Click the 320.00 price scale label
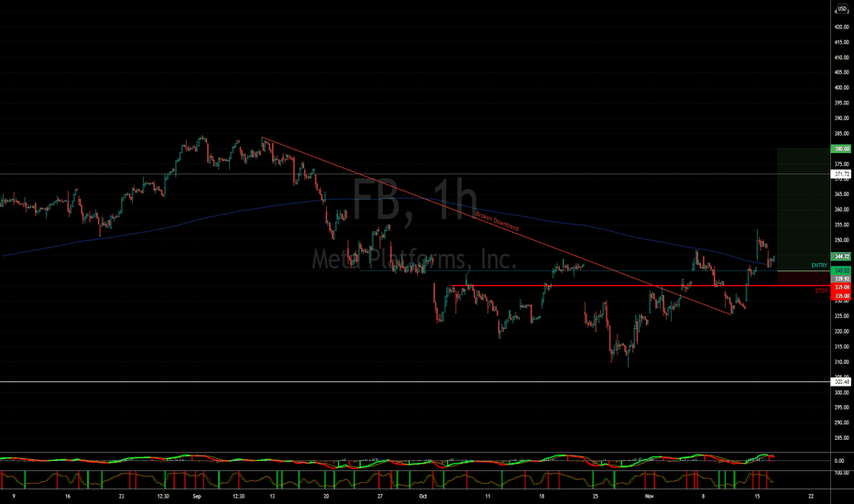This screenshot has height=504, width=854. (x=842, y=332)
